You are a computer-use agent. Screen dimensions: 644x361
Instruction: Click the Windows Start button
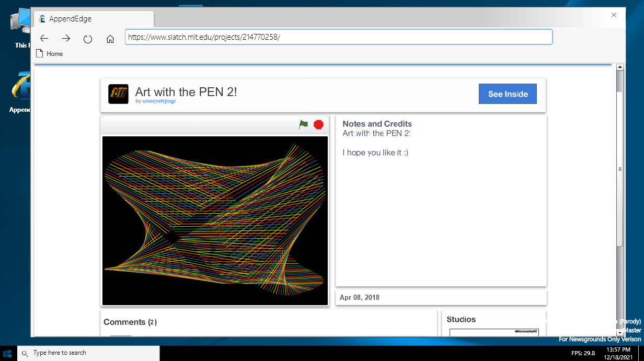8,353
